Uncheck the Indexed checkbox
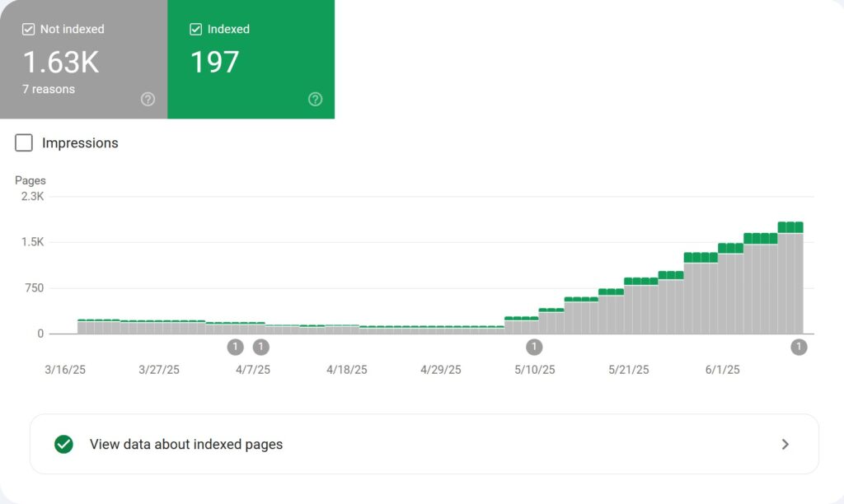This screenshot has width=844, height=504. [x=195, y=28]
